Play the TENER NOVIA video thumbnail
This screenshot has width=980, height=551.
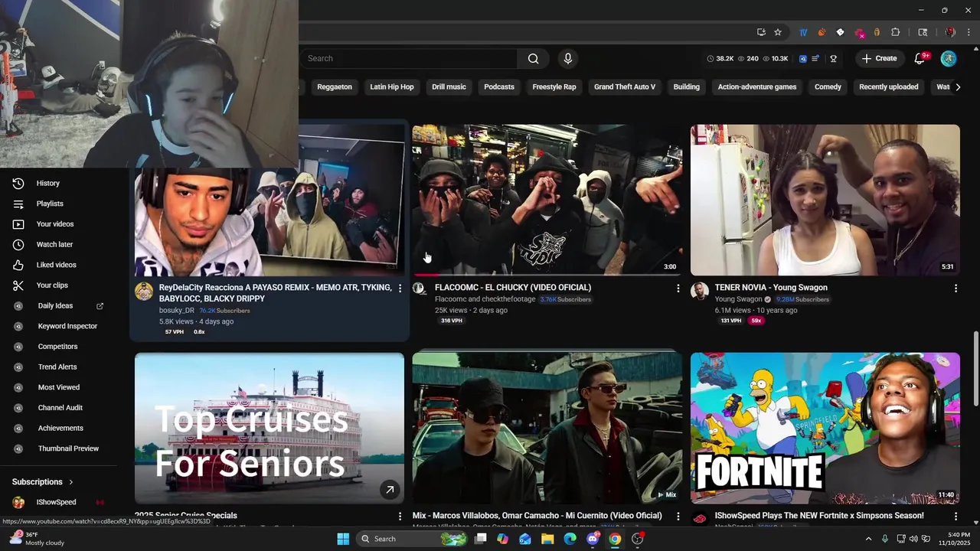pyautogui.click(x=825, y=200)
